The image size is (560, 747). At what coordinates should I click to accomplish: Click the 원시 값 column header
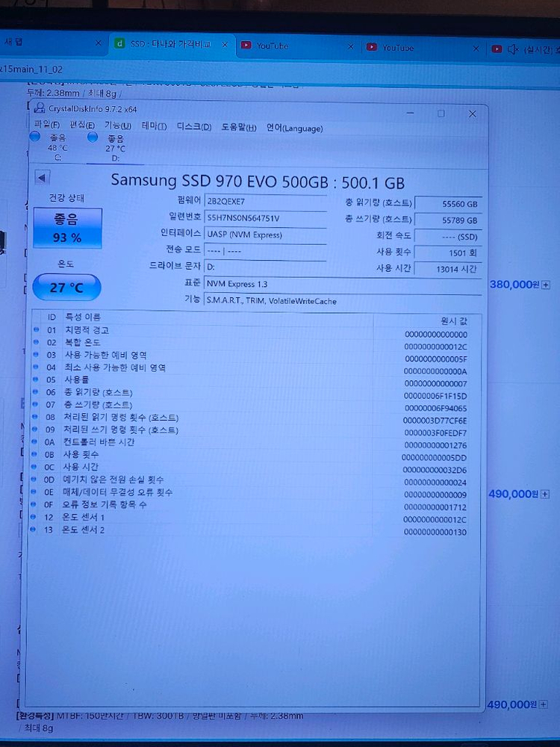coord(454,321)
